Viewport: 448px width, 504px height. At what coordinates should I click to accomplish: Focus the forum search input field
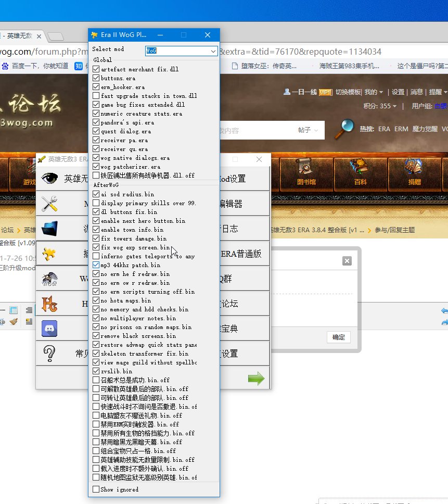tap(257, 130)
